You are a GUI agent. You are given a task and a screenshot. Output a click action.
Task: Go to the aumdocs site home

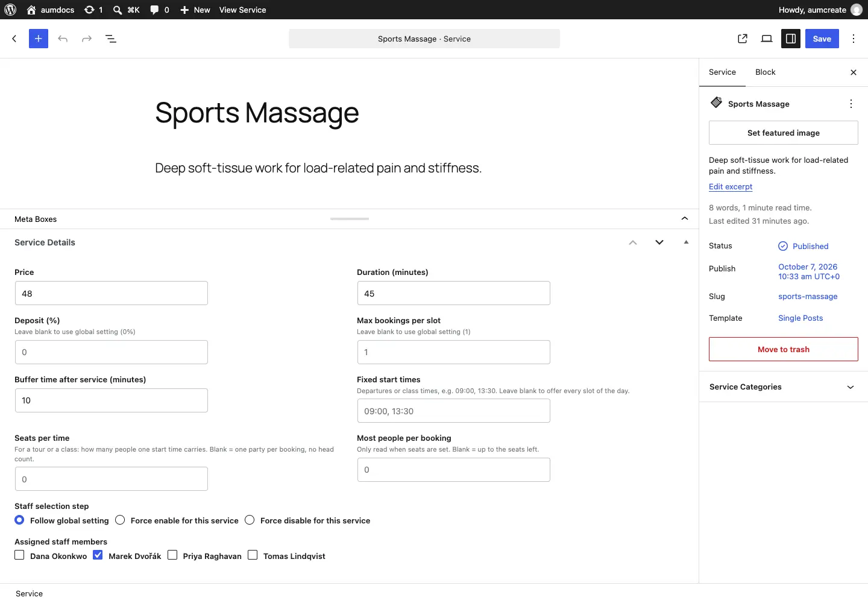(51, 10)
